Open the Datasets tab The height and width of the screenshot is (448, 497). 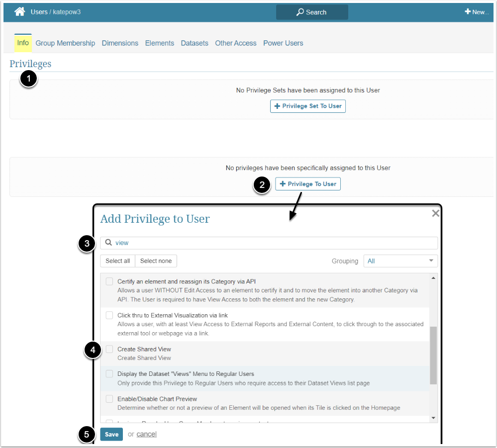pos(195,43)
